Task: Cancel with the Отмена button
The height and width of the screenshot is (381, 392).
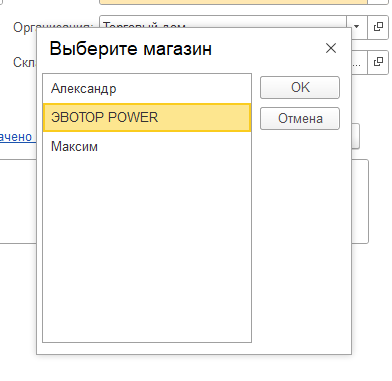Action: click(300, 118)
